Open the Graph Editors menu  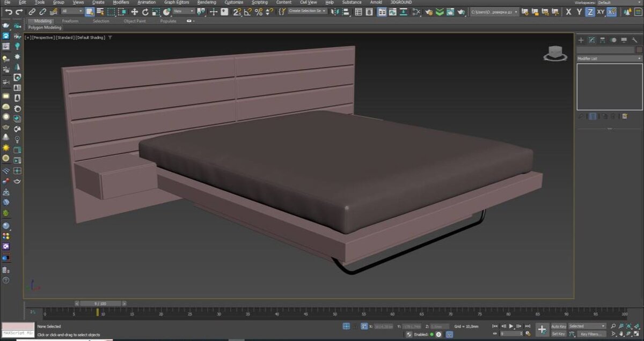pyautogui.click(x=177, y=3)
